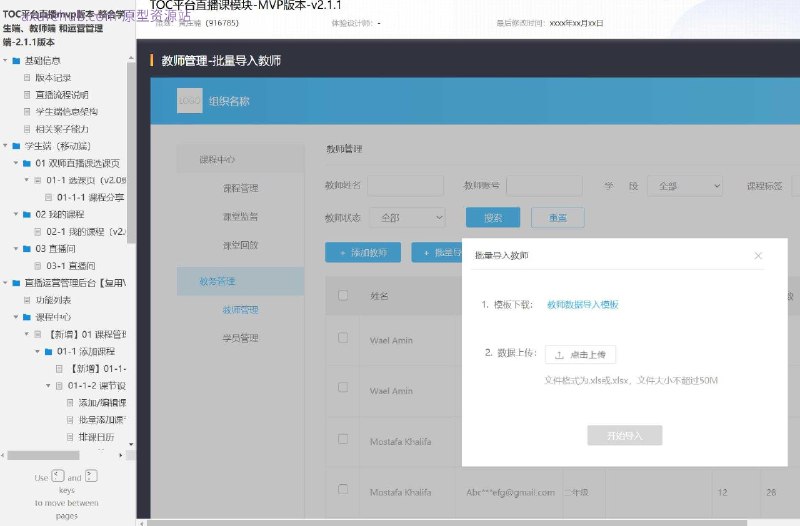Click the right arrow key icon hint
Image resolution: width=800 pixels, height=526 pixels.
pyautogui.click(x=91, y=476)
